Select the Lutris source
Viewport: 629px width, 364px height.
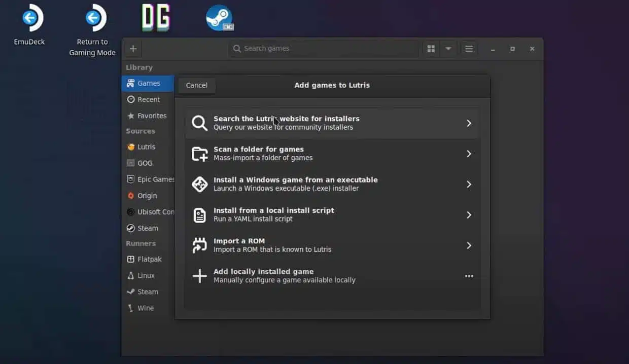click(148, 147)
